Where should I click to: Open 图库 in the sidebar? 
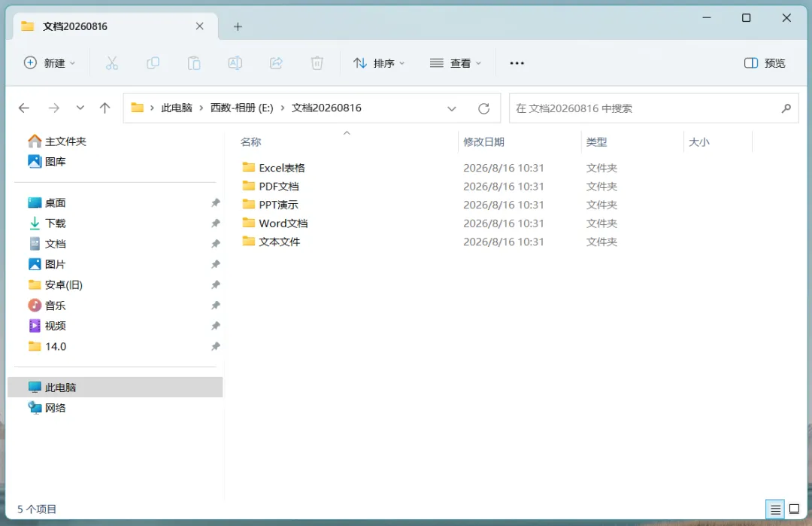pyautogui.click(x=47, y=162)
